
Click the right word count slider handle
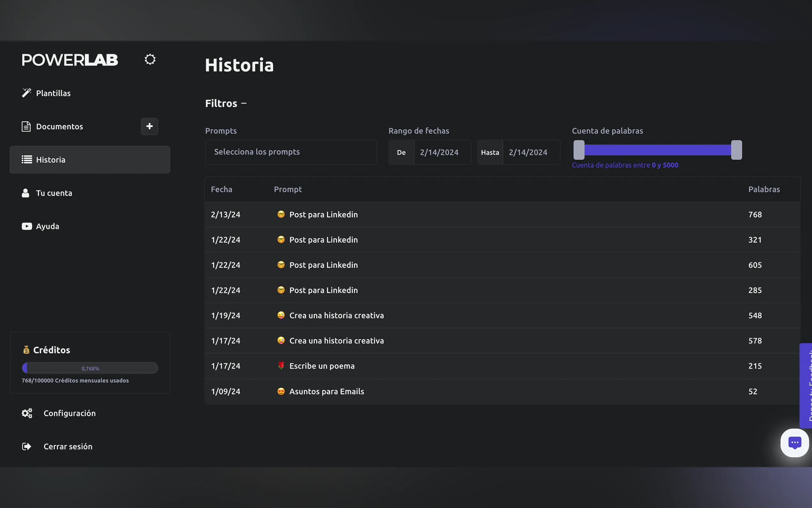click(736, 150)
